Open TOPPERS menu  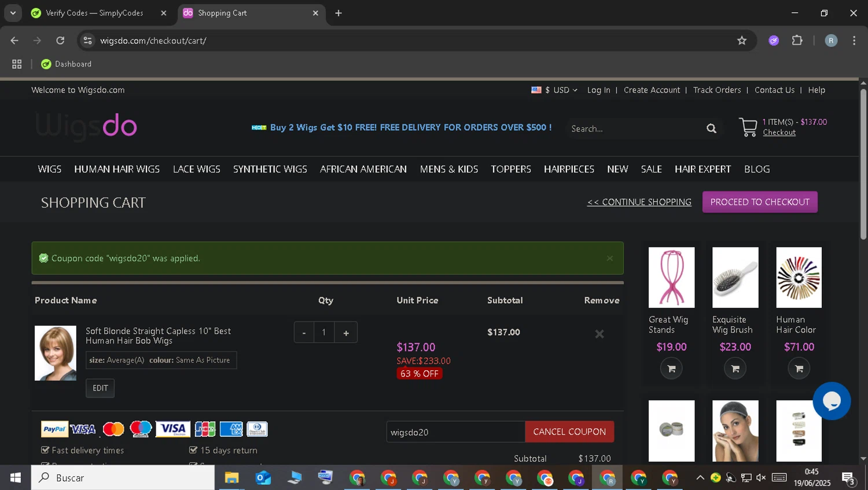(511, 169)
